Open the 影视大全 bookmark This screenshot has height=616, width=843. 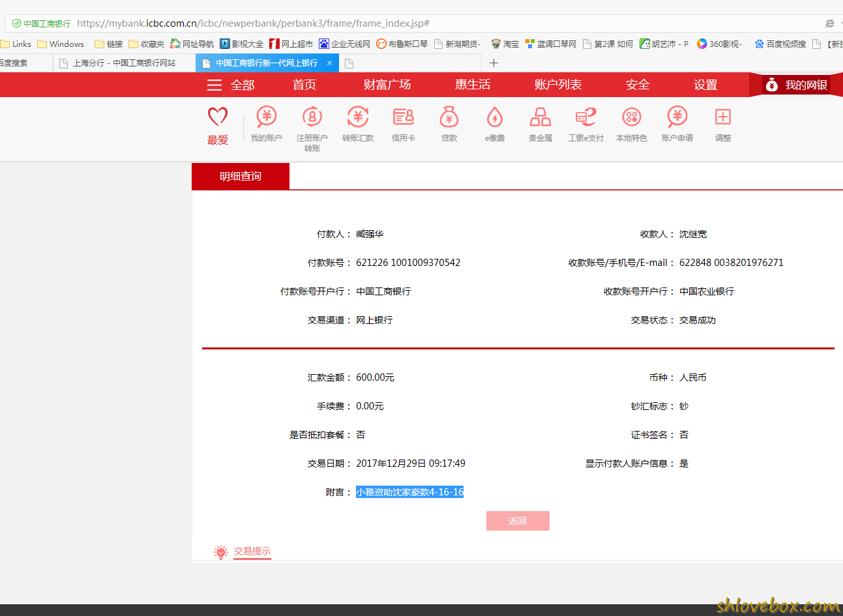[x=242, y=44]
